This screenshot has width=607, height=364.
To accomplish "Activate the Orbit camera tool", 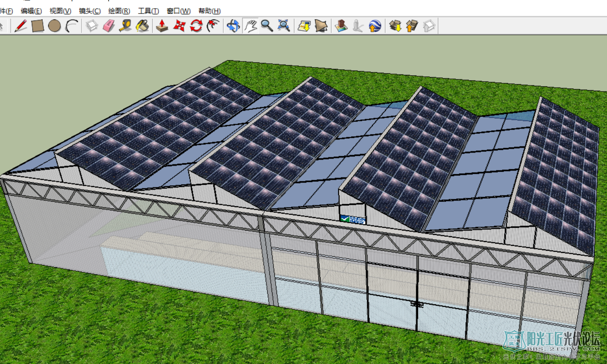I will [x=233, y=26].
